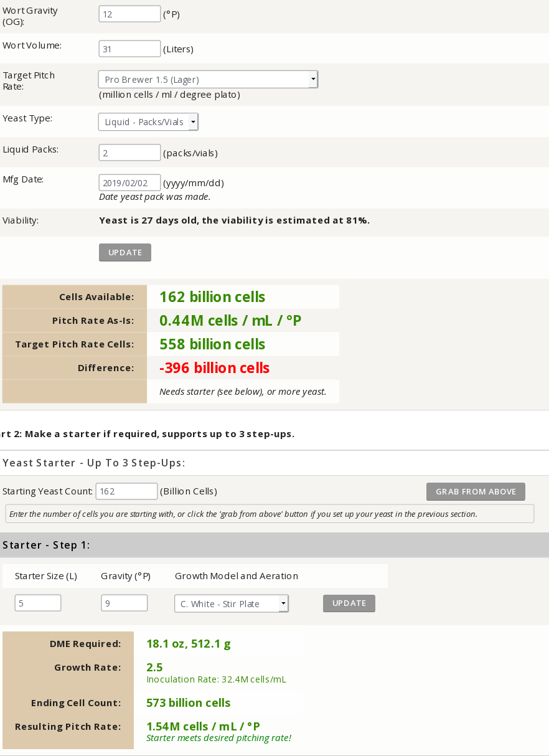Click the 573 billion cells ending count
Screen dimensions: 549x756
[x=188, y=703]
